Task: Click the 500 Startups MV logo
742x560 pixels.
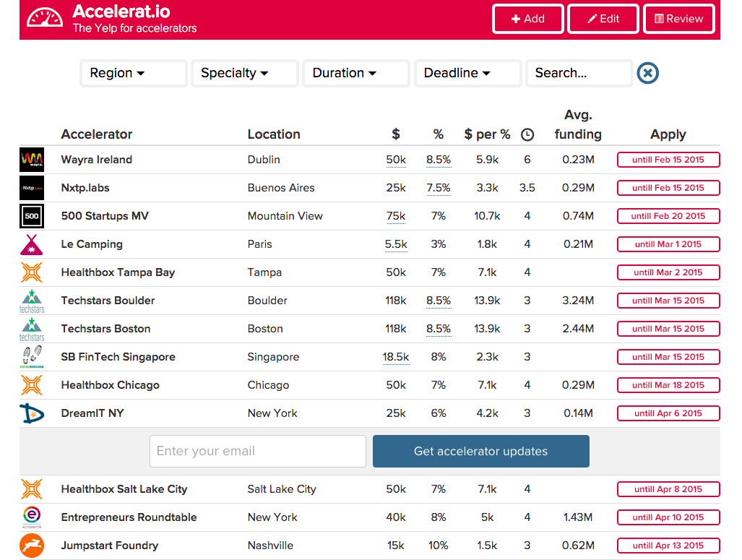Action: 32,216
